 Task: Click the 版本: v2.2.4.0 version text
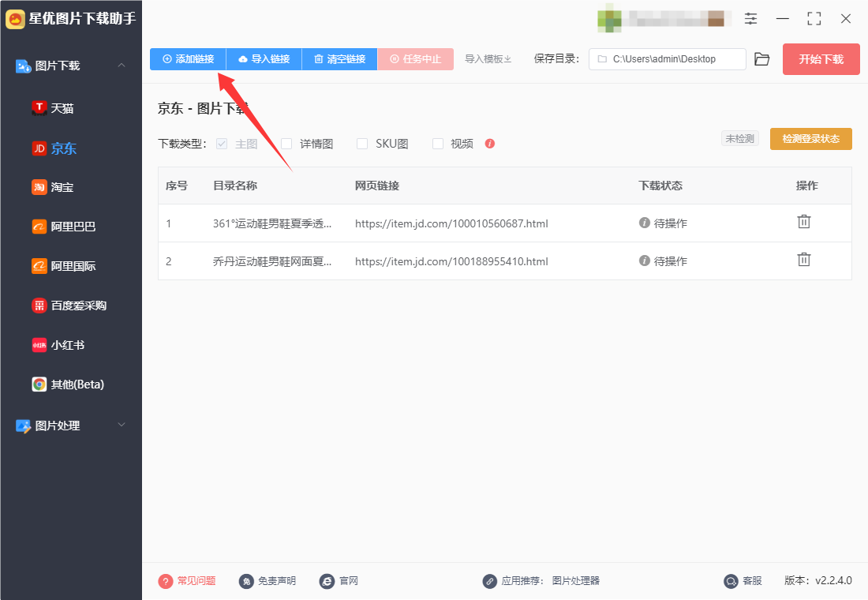click(x=818, y=580)
